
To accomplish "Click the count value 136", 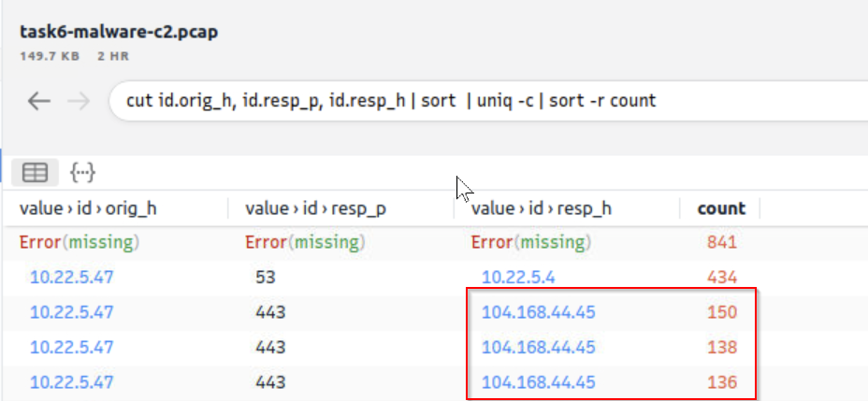I will 722,382.
